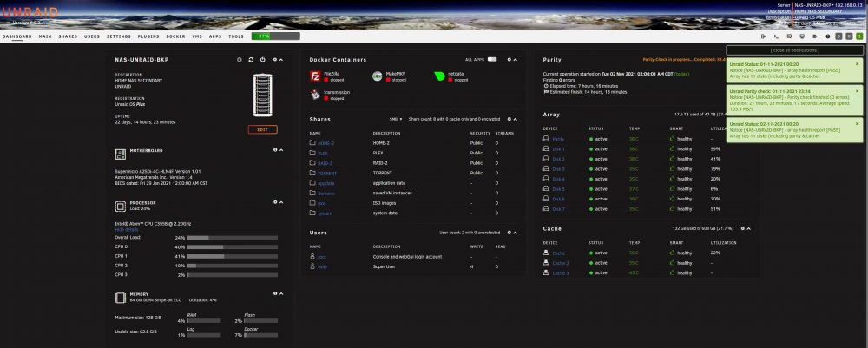Viewport: 868px width, 348px height.
Task: Collapse the Shares panel
Action: pyautogui.click(x=516, y=119)
